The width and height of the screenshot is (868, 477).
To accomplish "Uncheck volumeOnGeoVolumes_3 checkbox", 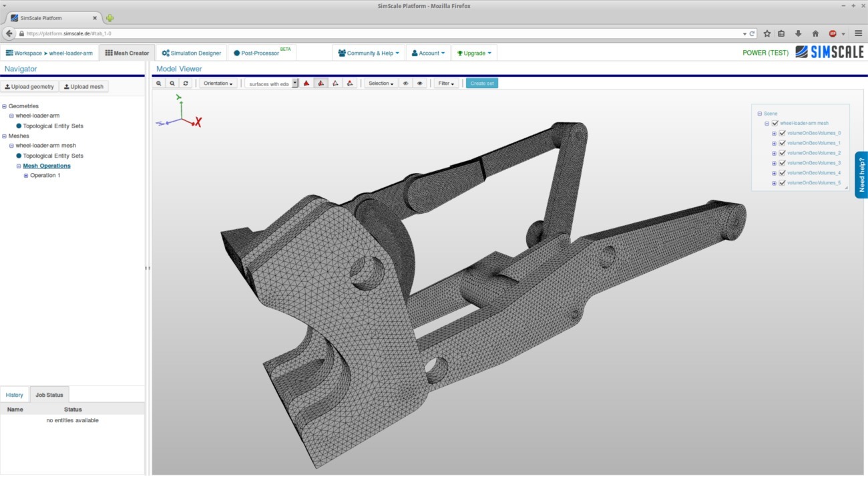I will [782, 163].
